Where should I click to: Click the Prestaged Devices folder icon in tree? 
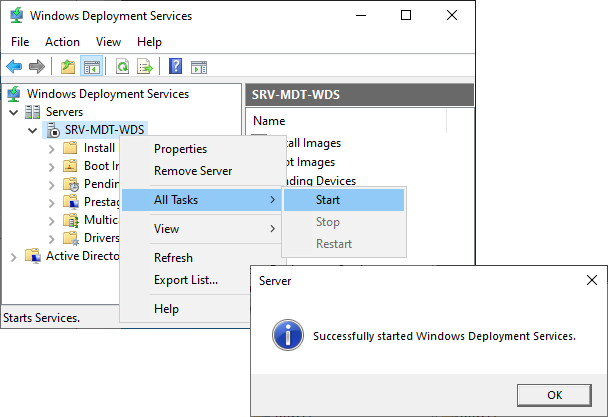coord(71,202)
